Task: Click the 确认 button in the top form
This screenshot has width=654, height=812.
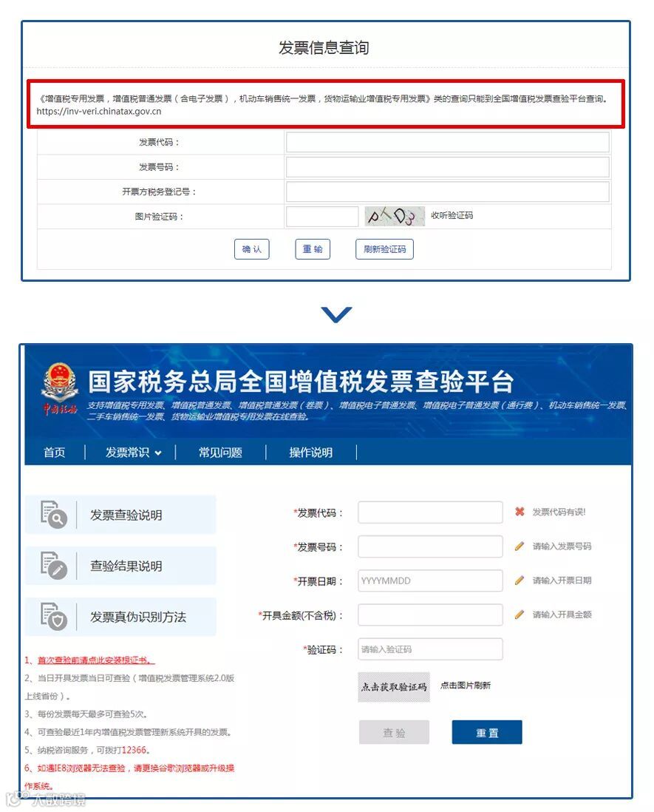Action: coord(252,249)
